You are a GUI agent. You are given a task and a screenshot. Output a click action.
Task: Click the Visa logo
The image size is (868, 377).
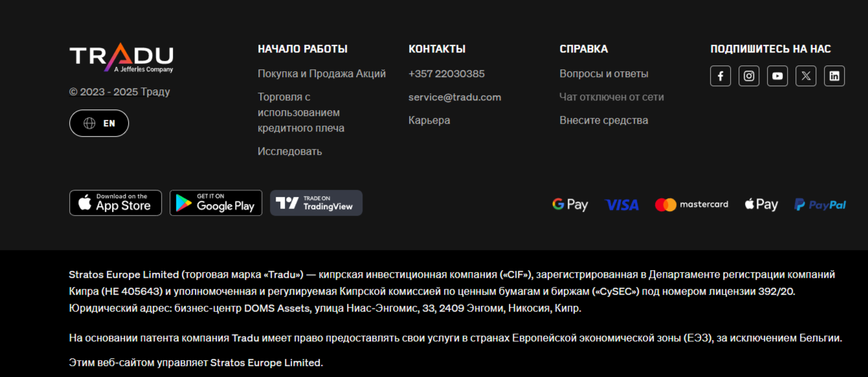click(x=622, y=205)
